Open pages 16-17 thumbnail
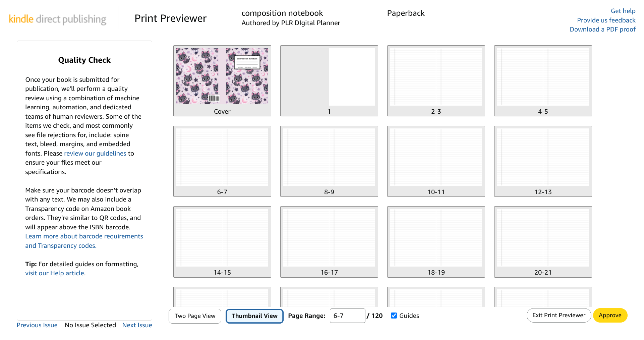Image resolution: width=644 pixels, height=340 pixels. click(x=329, y=242)
